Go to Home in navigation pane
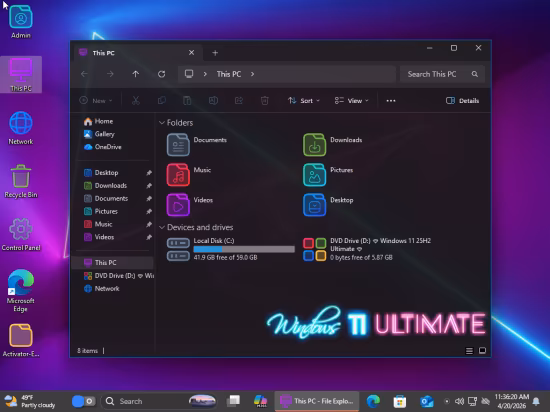 pos(98,121)
